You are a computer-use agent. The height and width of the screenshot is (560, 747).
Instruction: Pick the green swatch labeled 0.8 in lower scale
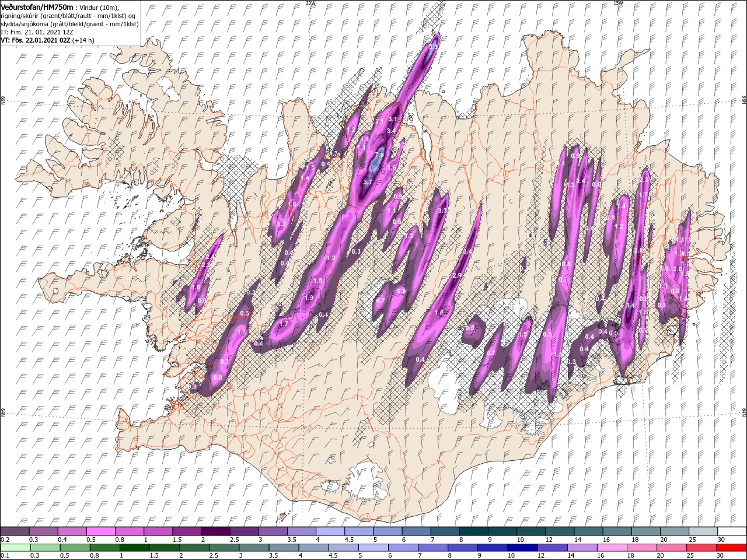pyautogui.click(x=106, y=548)
